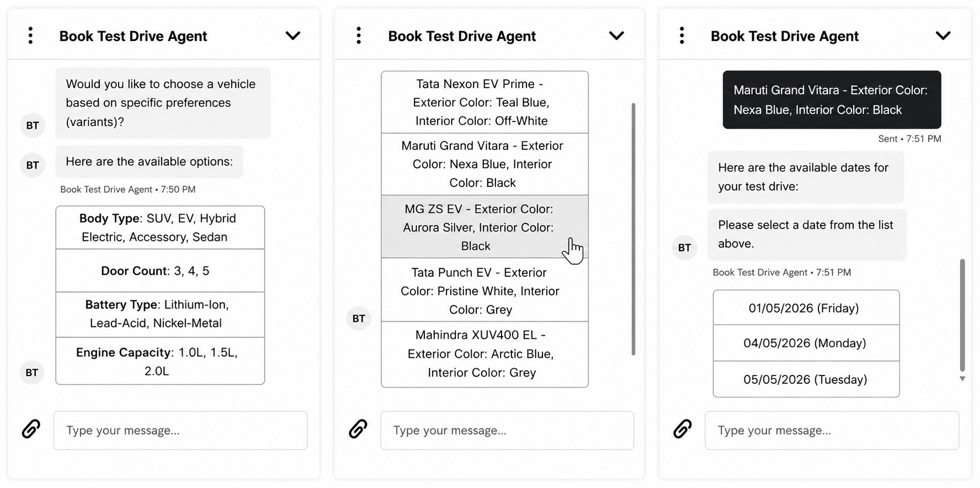This screenshot has width=980, height=488.
Task: Select Mahindra XUV400 EL Arctic Blue variant
Action: (x=484, y=354)
